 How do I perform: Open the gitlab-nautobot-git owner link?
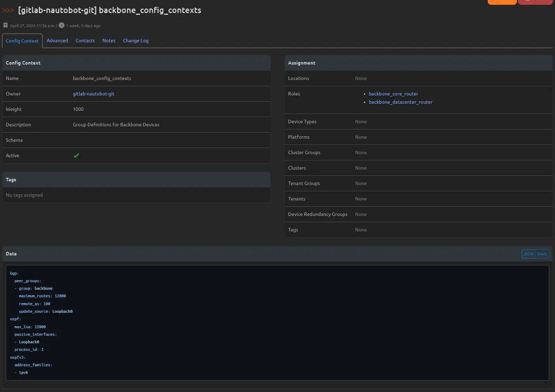click(93, 94)
